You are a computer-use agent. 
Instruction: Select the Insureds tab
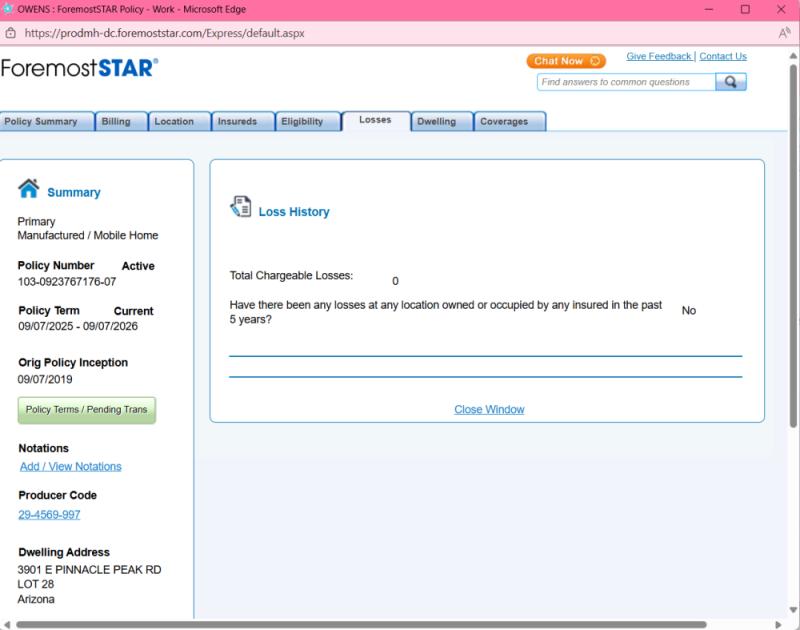click(x=238, y=122)
